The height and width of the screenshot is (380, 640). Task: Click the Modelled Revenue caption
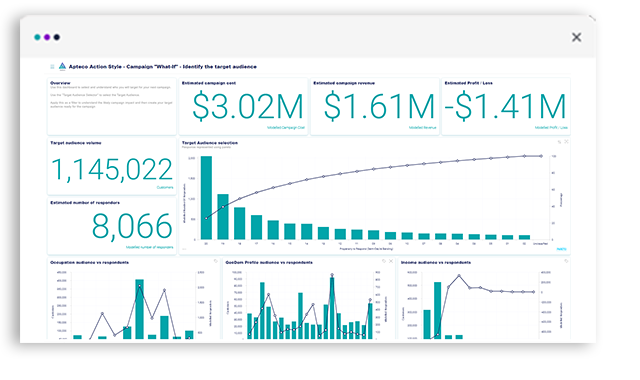(422, 128)
